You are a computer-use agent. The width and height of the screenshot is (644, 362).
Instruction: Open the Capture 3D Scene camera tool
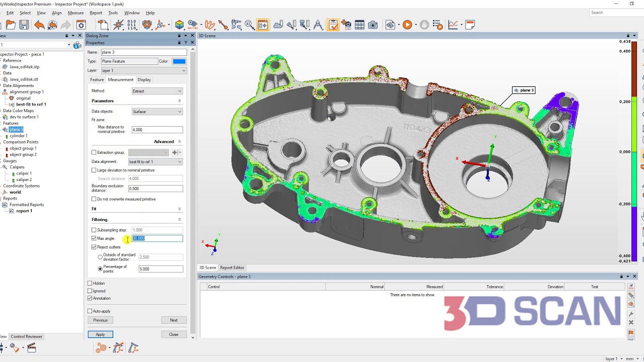[372, 24]
